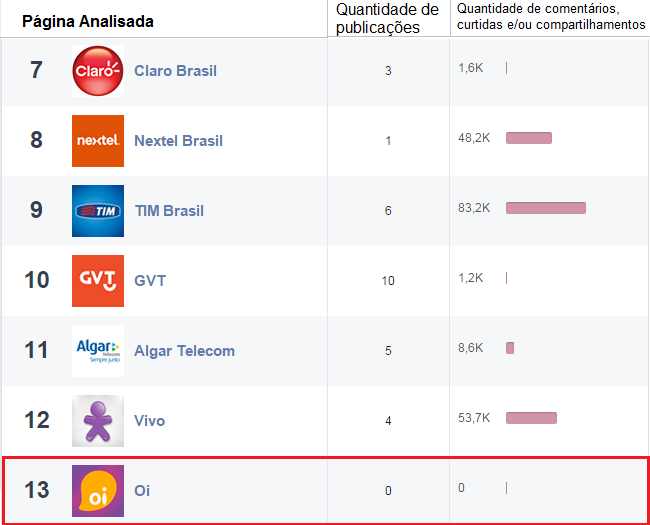Click the Vivo purple figure logo
Viewport: 650px width, 525px height.
click(x=98, y=420)
